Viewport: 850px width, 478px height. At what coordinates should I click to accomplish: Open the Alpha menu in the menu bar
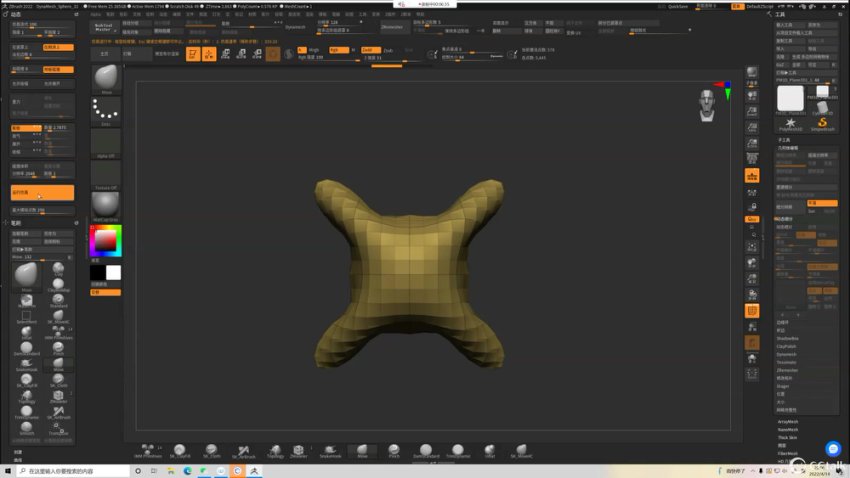95,14
